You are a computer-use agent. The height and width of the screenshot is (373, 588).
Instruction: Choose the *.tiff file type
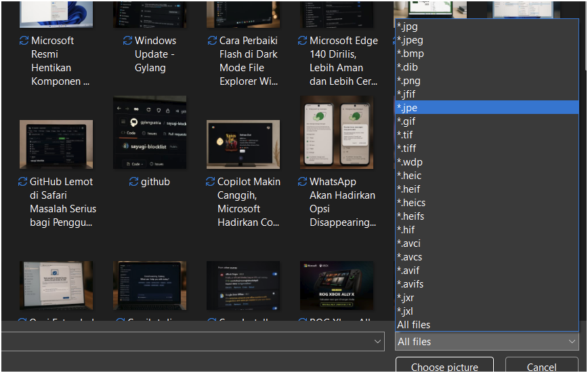(487, 149)
